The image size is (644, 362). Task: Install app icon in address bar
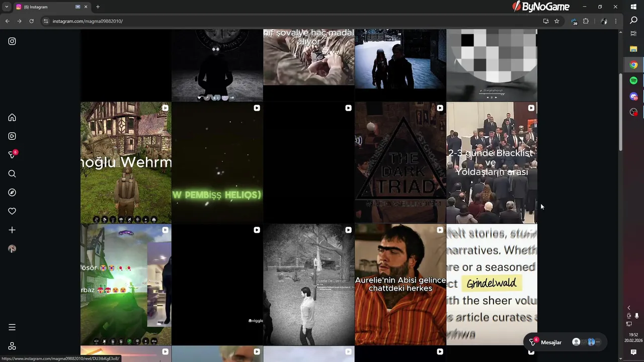click(546, 21)
